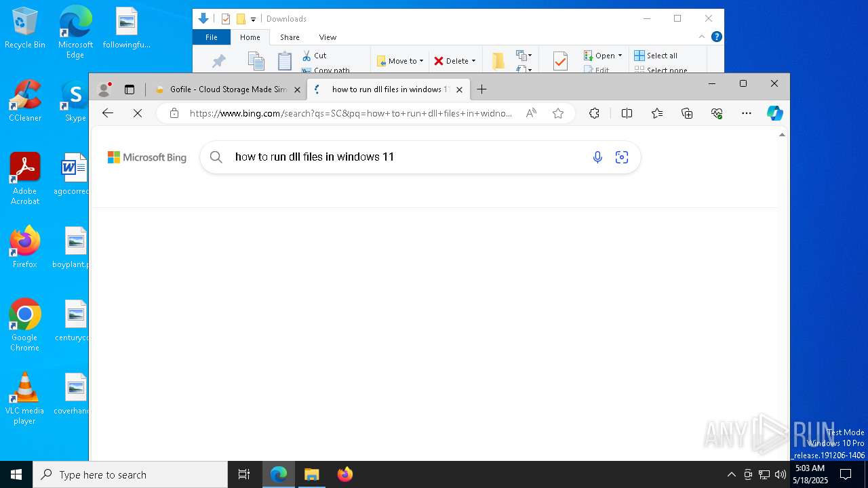This screenshot has height=488, width=868.
Task: Open Adobe Acrobat desktop shortcut
Action: click(x=25, y=179)
